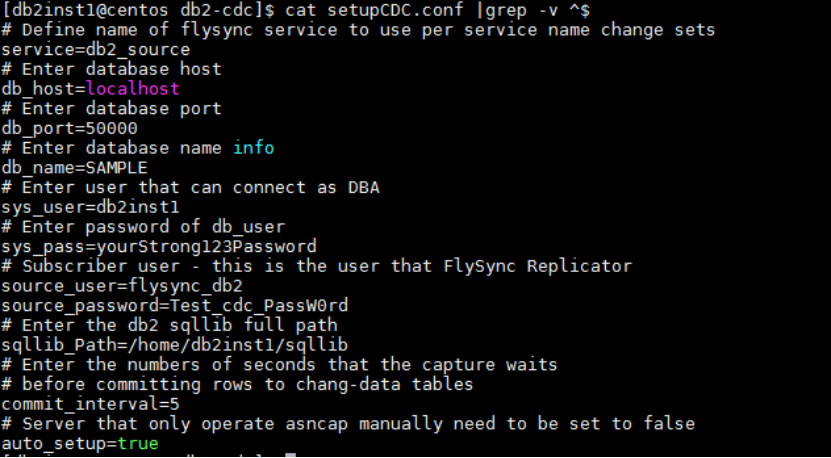Screen dimensions: 831x458
Task: Click the '# before committing rows' comment line
Action: [237, 384]
